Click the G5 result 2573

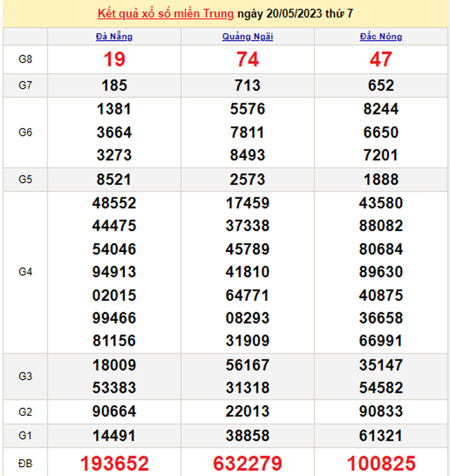[x=247, y=180]
